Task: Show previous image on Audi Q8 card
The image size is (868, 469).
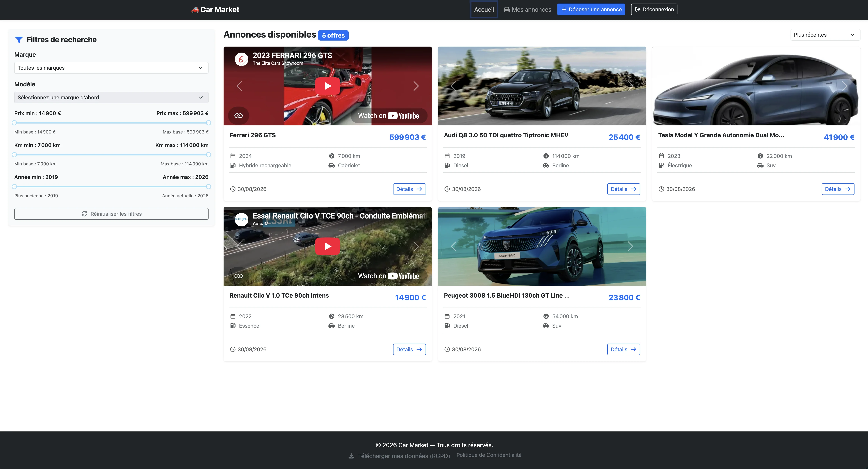Action: click(453, 86)
